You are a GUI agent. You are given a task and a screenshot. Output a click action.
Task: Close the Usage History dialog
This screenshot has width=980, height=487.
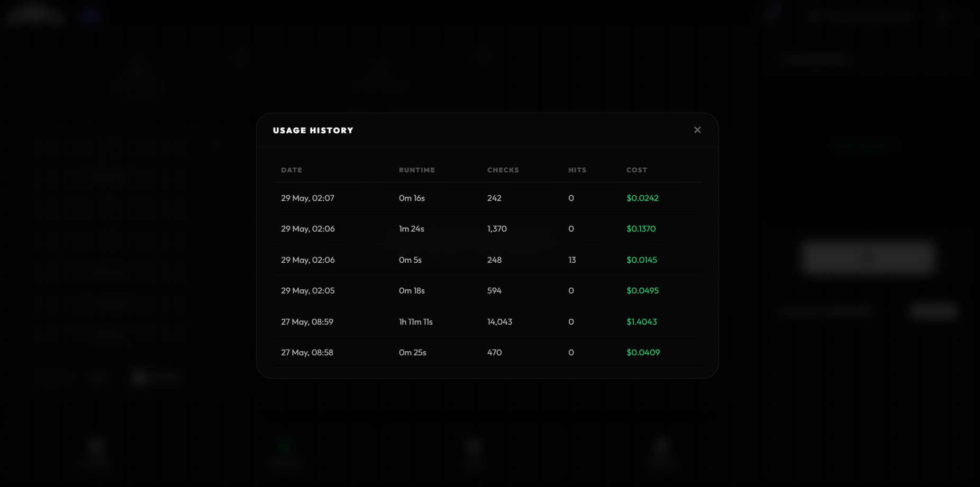pos(697,130)
